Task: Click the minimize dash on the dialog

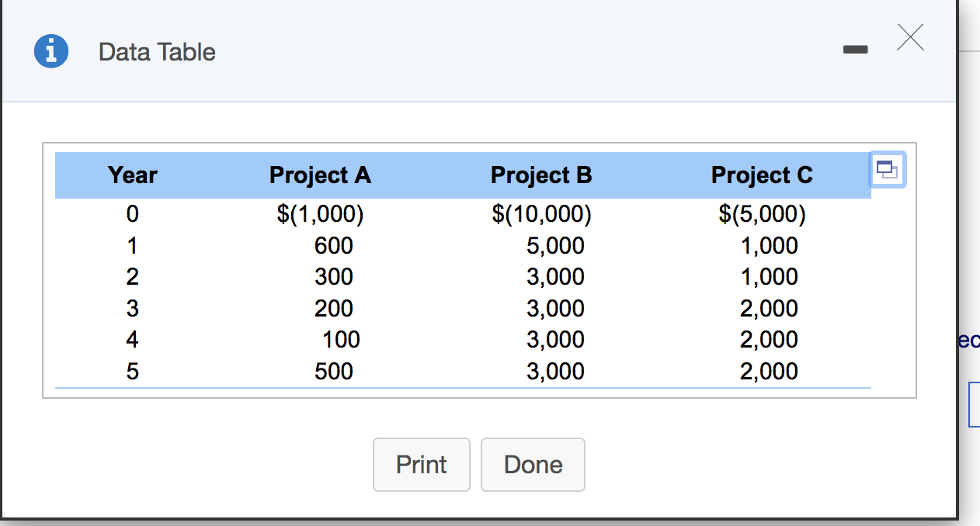Action: [856, 48]
